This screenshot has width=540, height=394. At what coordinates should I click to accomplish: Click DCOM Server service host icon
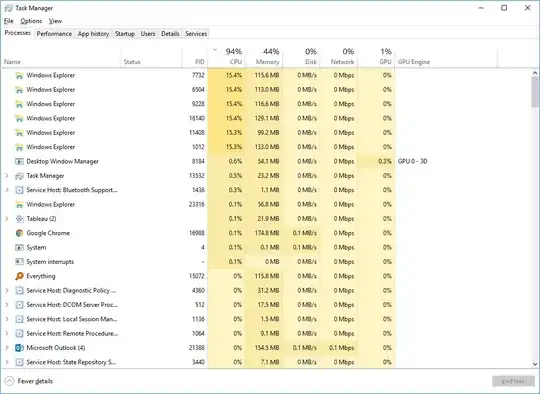pyautogui.click(x=19, y=305)
